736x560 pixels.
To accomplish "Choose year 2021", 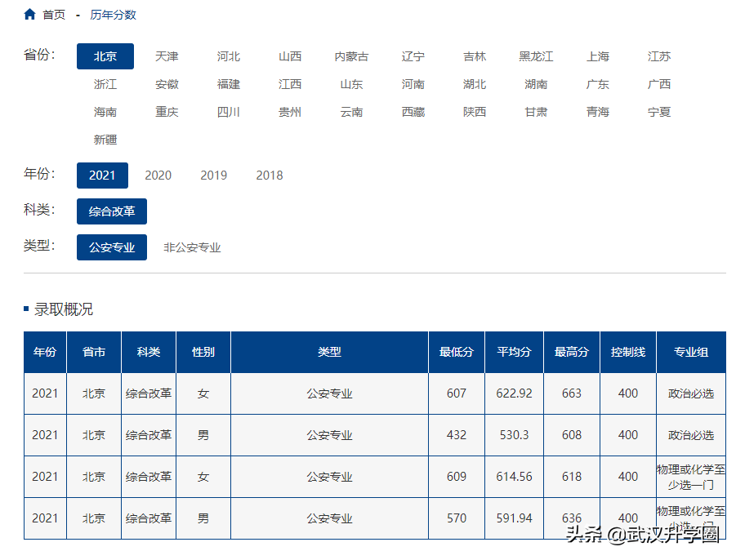I will pyautogui.click(x=102, y=176).
